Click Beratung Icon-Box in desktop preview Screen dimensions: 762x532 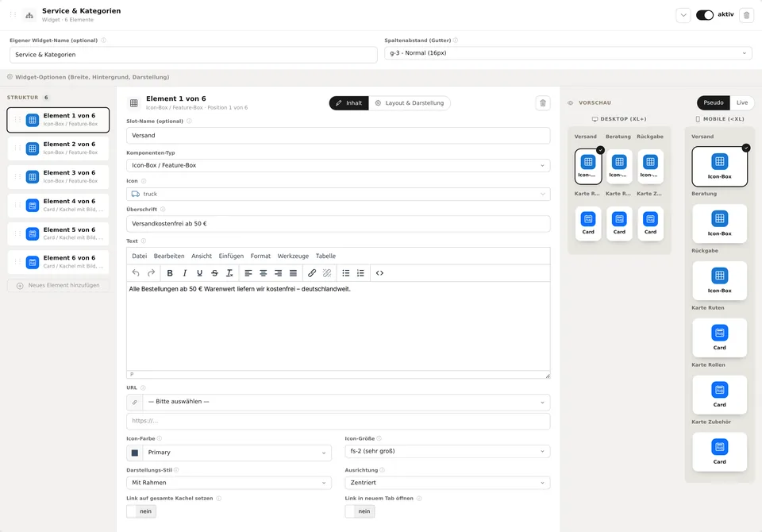point(619,166)
